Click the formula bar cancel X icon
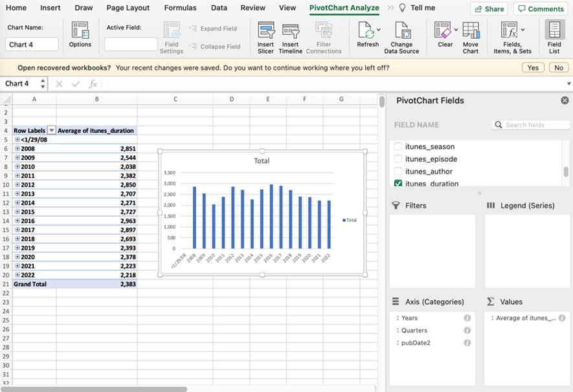 click(59, 84)
